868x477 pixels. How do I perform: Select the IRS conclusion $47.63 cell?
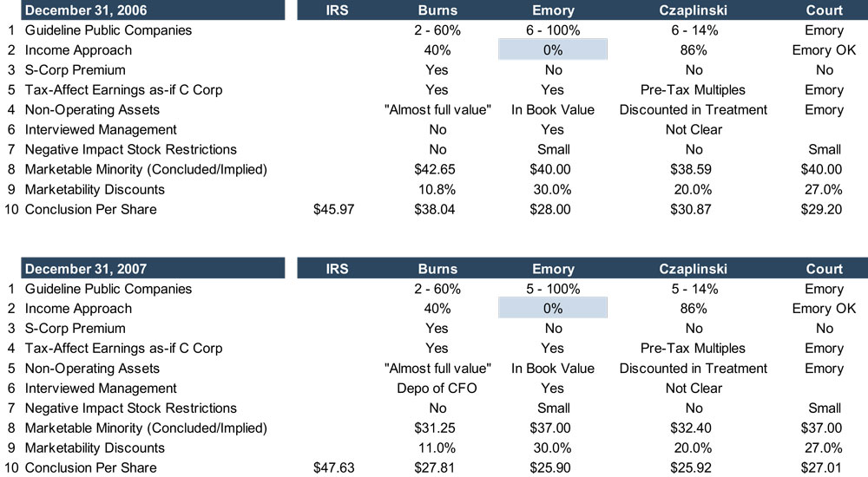[333, 467]
